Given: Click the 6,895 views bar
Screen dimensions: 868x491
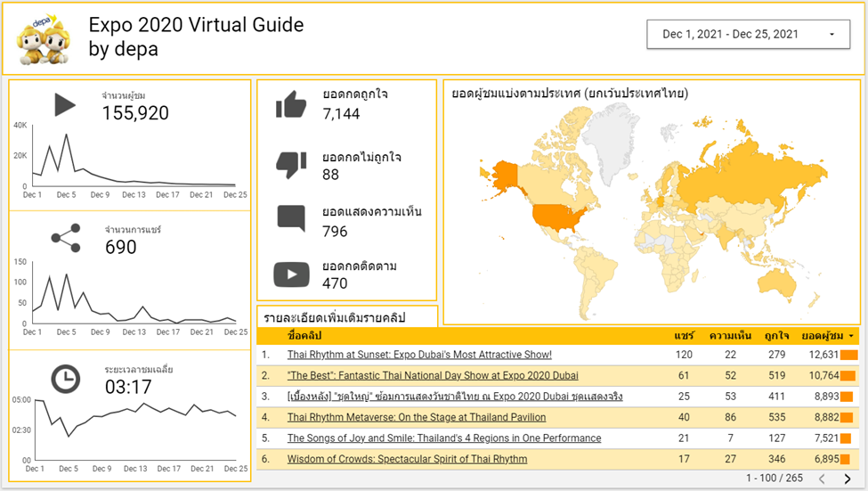Looking at the screenshot, I should [845, 460].
